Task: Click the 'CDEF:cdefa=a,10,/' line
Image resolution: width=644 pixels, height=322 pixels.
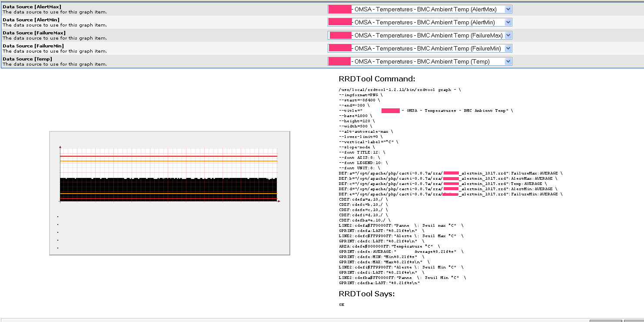Action: 363,199
